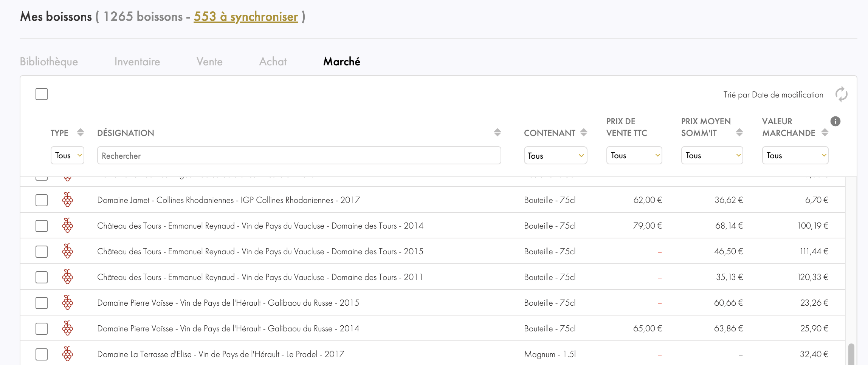Click the Désignation search field
This screenshot has height=365, width=868.
point(299,155)
